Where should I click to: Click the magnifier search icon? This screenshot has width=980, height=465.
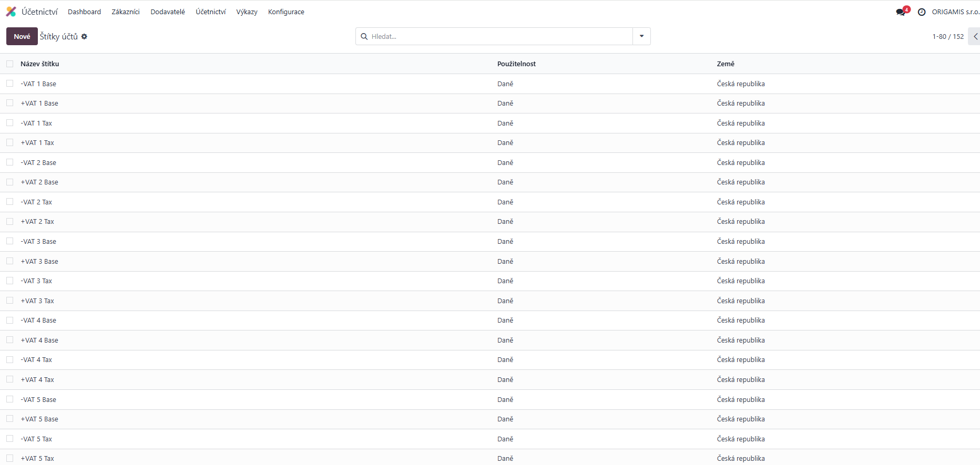click(364, 37)
